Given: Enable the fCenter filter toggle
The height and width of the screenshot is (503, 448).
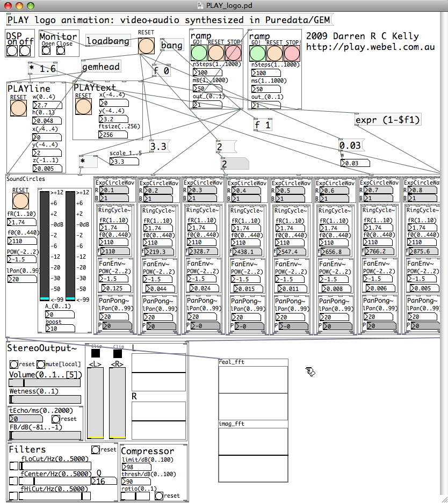Looking at the screenshot, I should [x=13, y=480].
